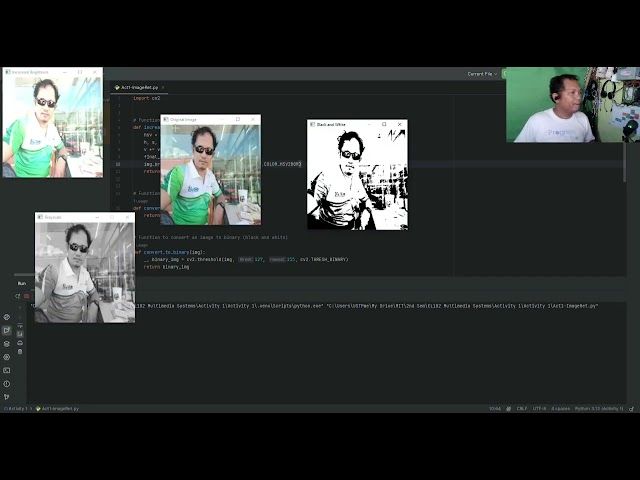
Task: Open the Services sidebar icon
Action: [x=7, y=357]
